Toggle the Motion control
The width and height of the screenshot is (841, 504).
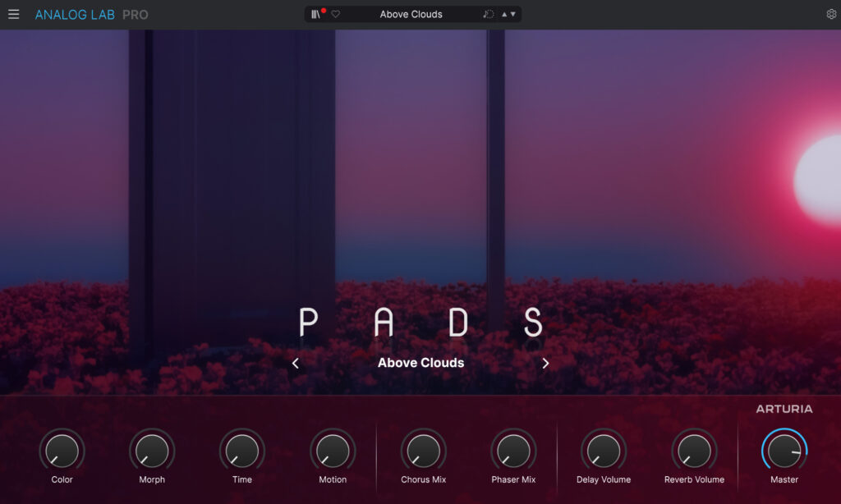(x=332, y=451)
